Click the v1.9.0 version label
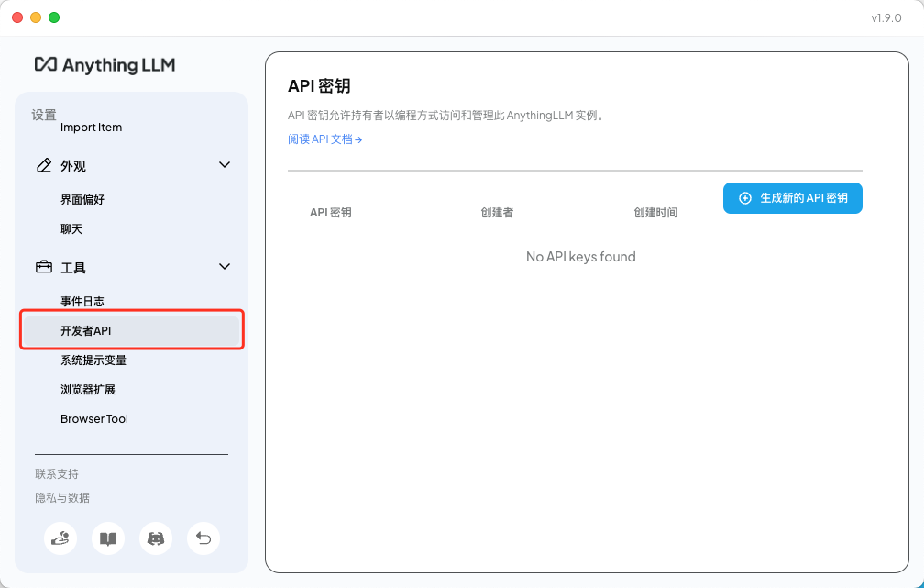Image resolution: width=924 pixels, height=588 pixels. [886, 17]
